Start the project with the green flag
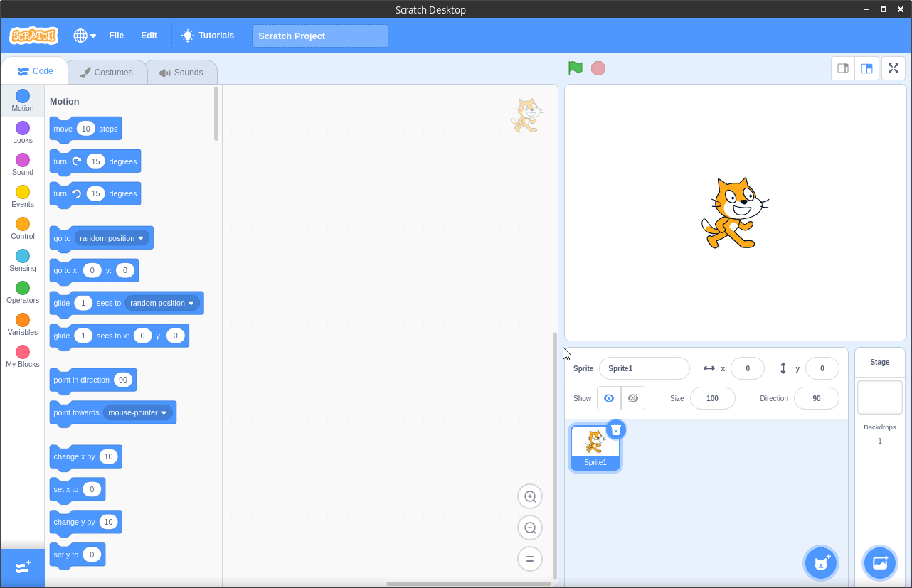 click(x=575, y=68)
